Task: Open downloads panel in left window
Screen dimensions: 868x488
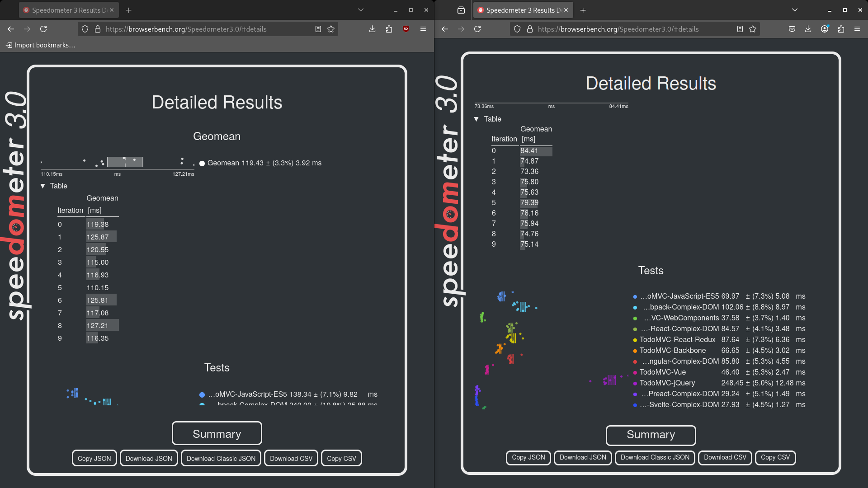Action: coord(372,29)
